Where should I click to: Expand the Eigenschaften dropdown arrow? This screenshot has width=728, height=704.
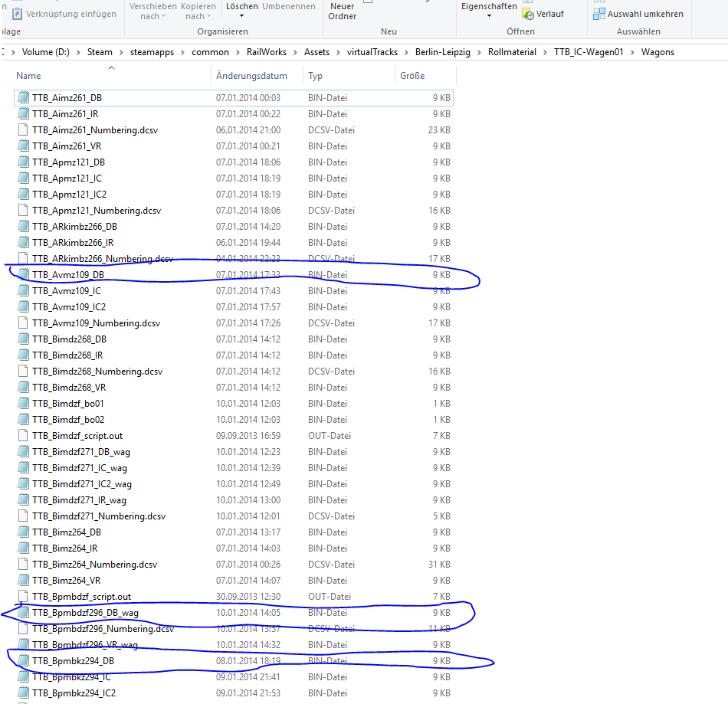pyautogui.click(x=489, y=16)
